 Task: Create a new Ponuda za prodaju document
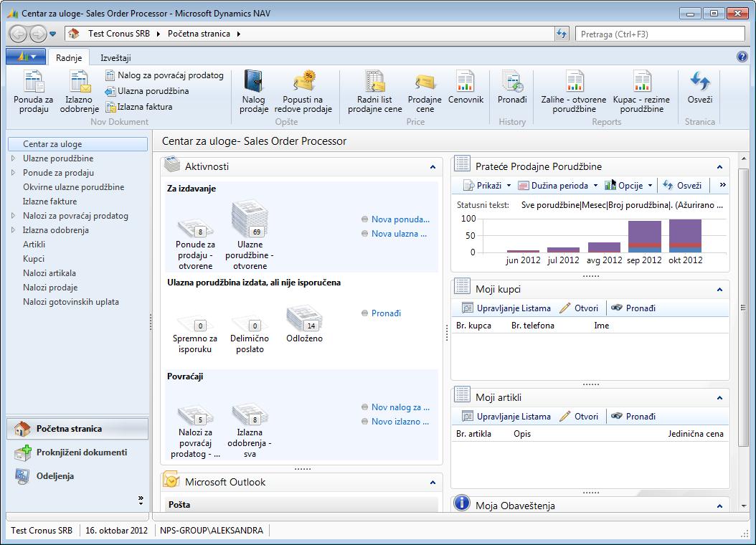pos(33,92)
